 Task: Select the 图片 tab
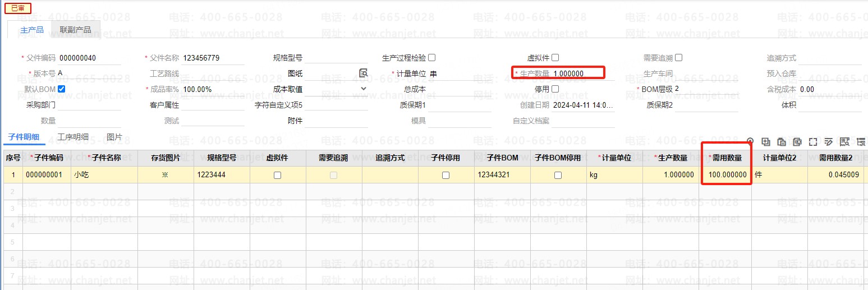(x=114, y=137)
